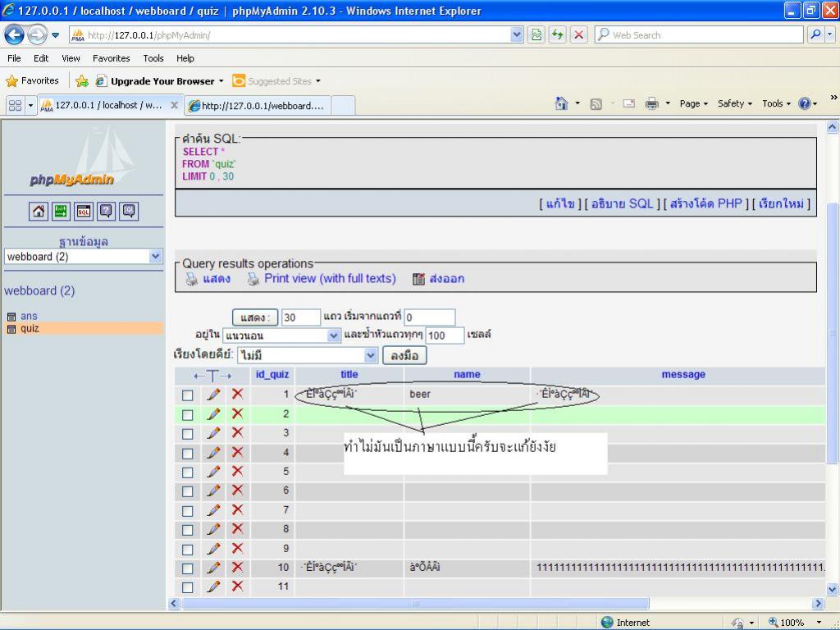
Task: Click the edit pencil for row 1
Action: tap(214, 395)
